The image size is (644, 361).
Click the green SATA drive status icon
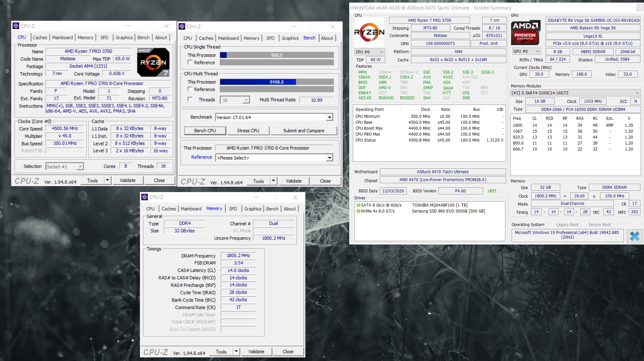click(x=358, y=205)
